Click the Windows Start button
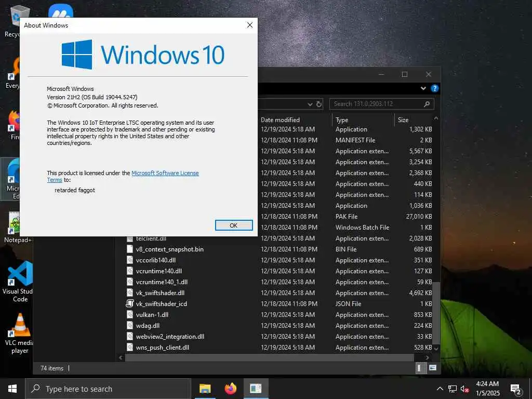Screen dimensions: 532x399 point(12,389)
